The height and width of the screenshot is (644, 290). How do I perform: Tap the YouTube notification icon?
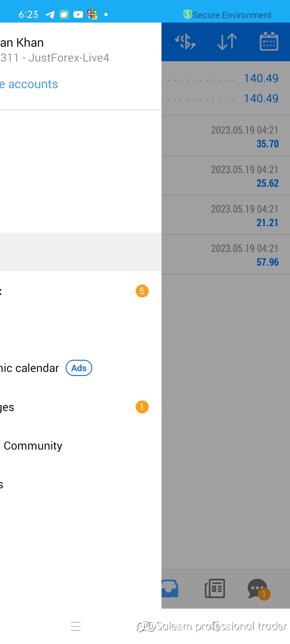78,14
